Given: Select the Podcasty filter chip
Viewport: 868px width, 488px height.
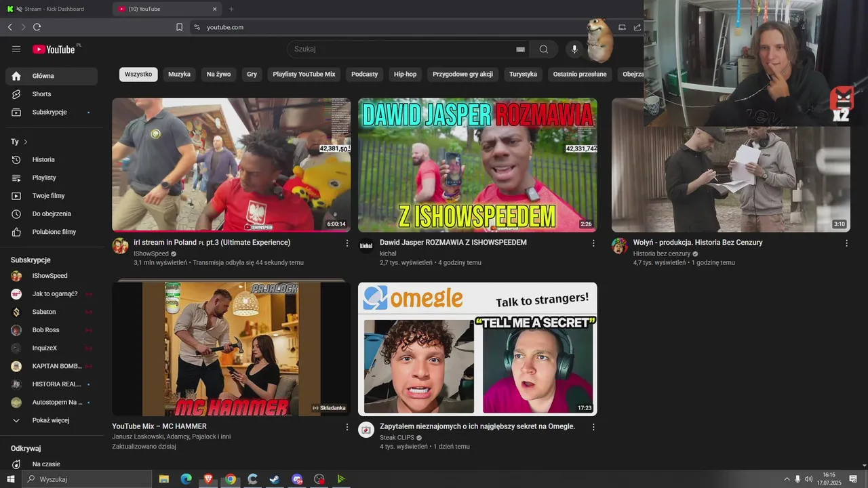Looking at the screenshot, I should (x=365, y=75).
